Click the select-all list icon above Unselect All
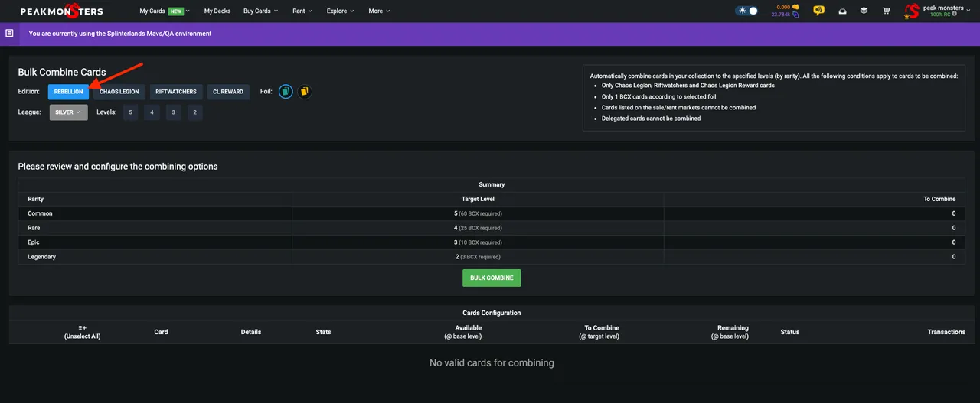Image resolution: width=980 pixels, height=403 pixels. click(82, 327)
